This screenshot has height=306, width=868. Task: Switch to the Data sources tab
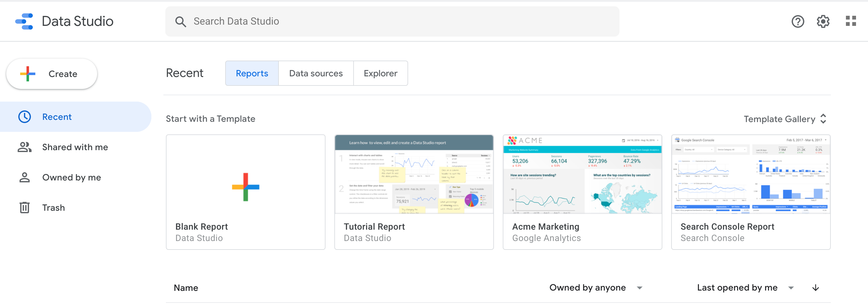click(x=316, y=74)
